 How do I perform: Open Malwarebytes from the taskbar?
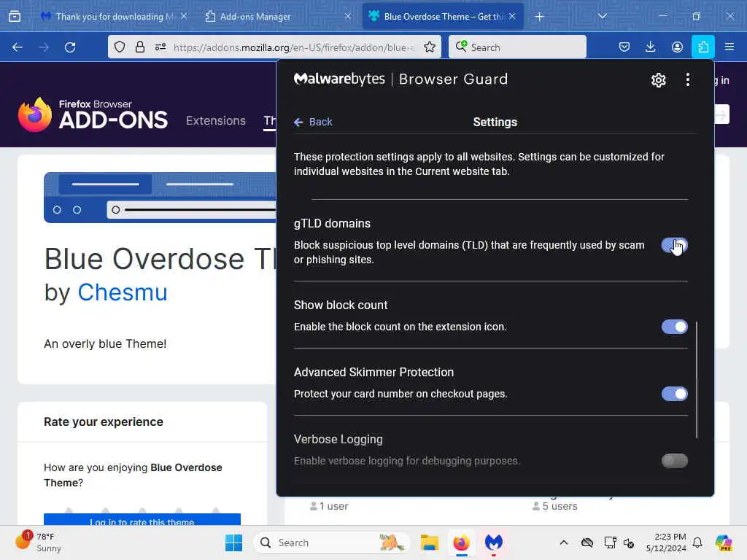[494, 542]
